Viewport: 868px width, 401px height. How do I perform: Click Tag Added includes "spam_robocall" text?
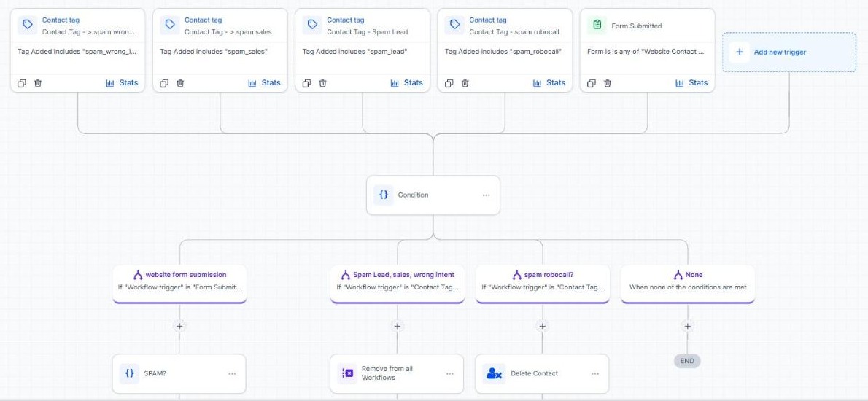pos(503,52)
